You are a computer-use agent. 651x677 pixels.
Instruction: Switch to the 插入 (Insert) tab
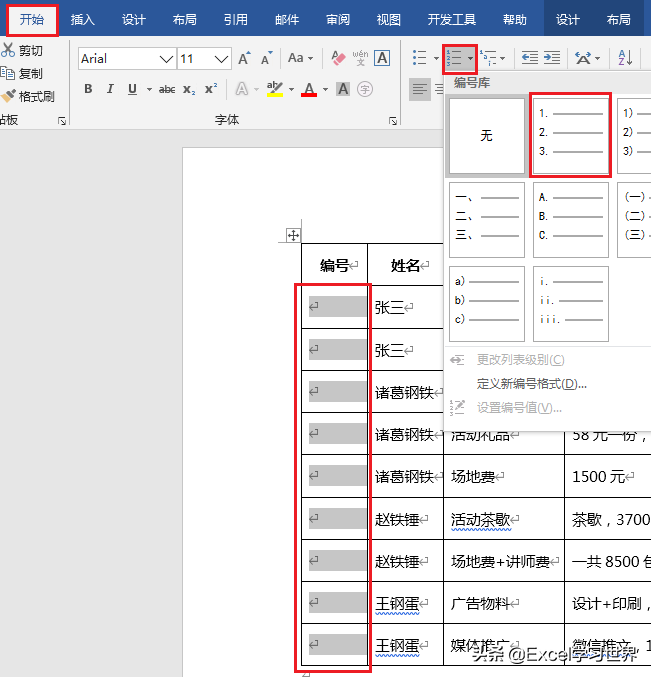click(x=82, y=19)
